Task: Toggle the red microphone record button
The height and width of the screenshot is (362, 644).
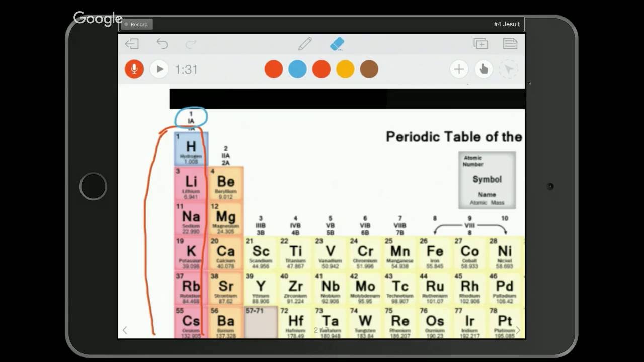Action: 134,69
